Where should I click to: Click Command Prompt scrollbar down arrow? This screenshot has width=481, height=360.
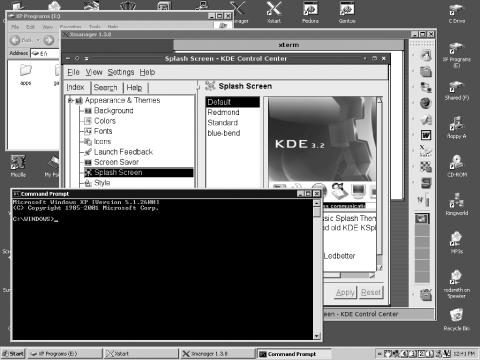(317, 336)
